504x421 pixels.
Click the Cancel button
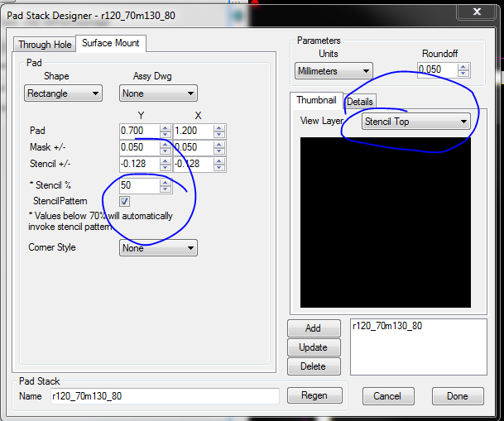pyautogui.click(x=388, y=396)
